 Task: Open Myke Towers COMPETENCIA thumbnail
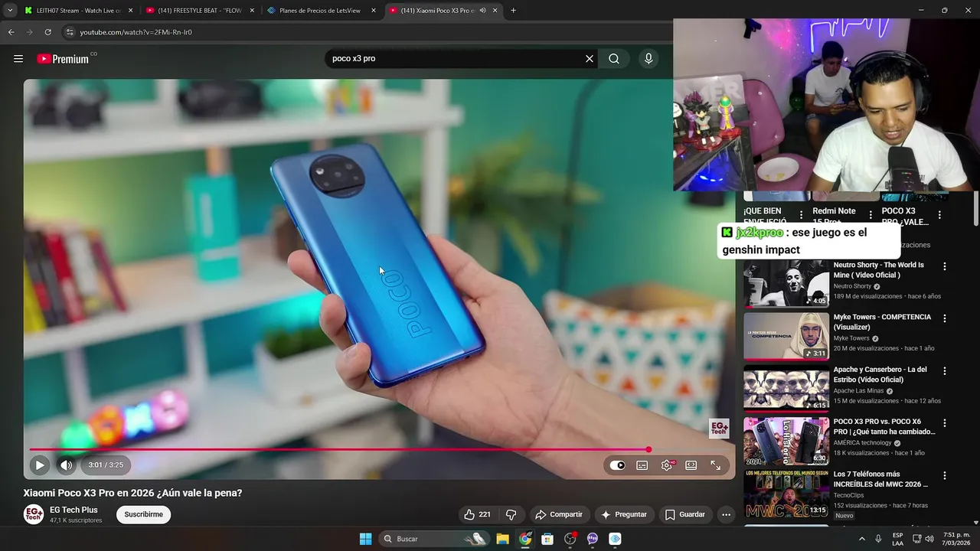[x=786, y=336]
